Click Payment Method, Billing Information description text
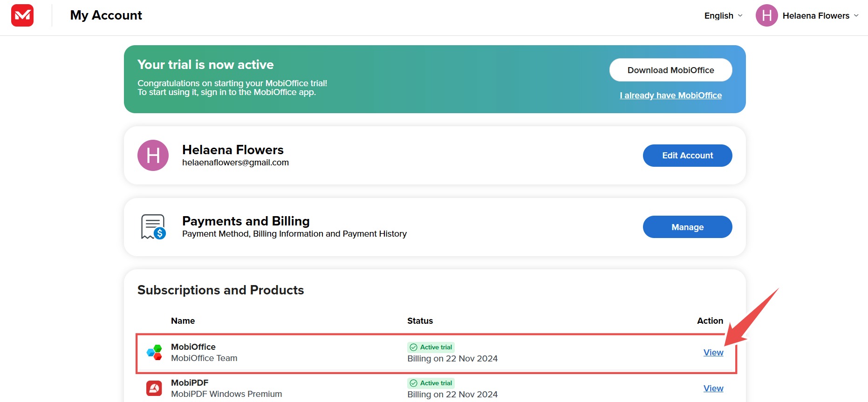The width and height of the screenshot is (868, 402). pyautogui.click(x=294, y=234)
